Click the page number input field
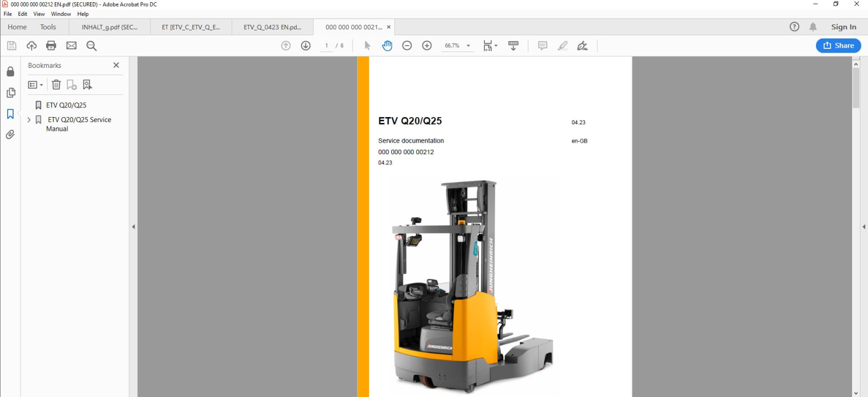The width and height of the screenshot is (868, 397). click(x=327, y=46)
